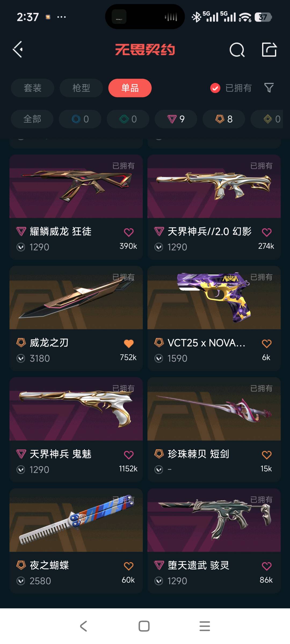
Task: Heart the 天界神兵 鬼魅 skin
Action: [129, 455]
